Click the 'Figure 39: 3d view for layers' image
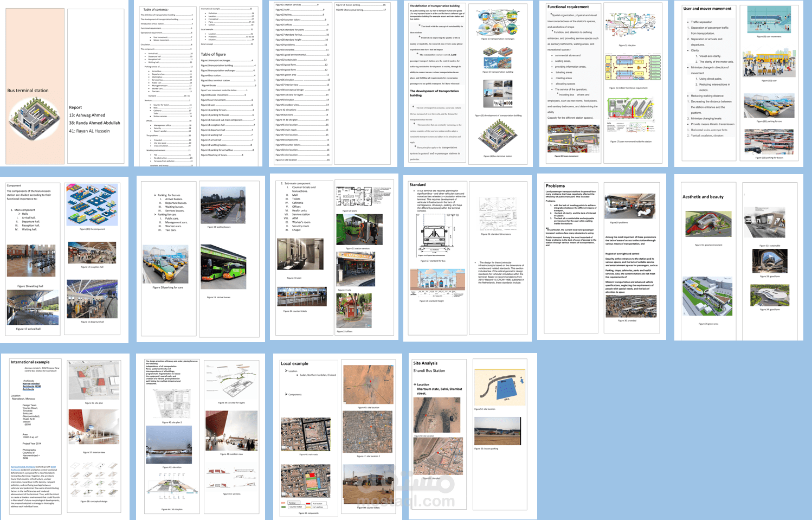This screenshot has width=812, height=520. (x=231, y=381)
